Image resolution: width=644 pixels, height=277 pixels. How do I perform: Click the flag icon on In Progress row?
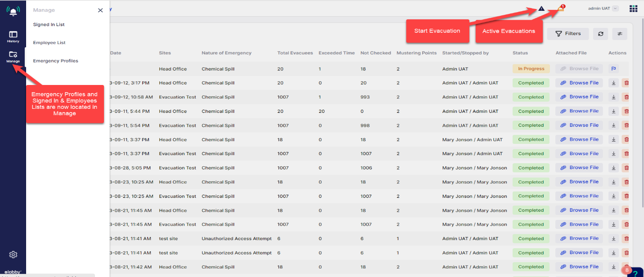pos(613,69)
